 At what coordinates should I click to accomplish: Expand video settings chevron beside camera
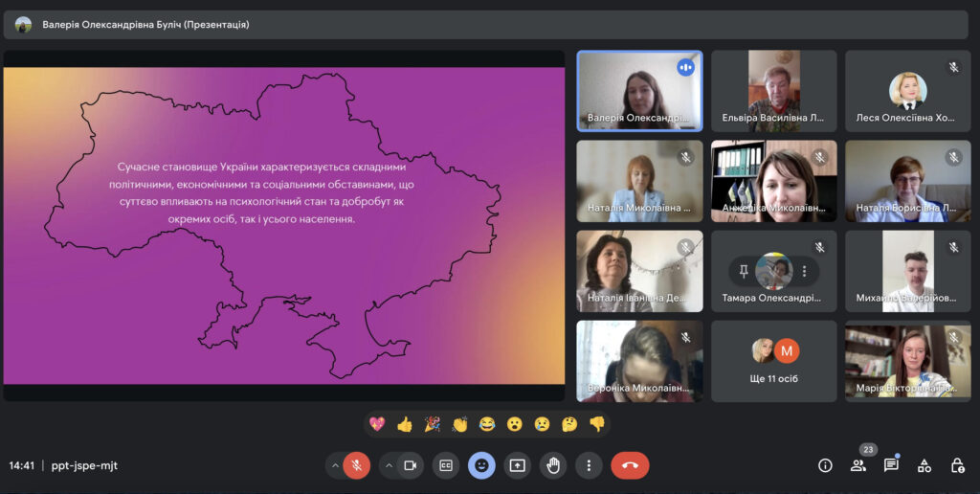[388, 465]
